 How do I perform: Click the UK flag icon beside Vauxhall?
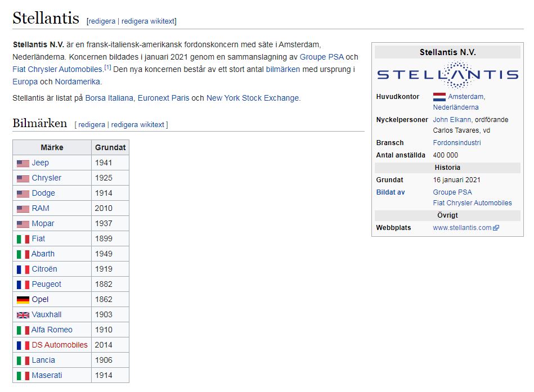(23, 315)
